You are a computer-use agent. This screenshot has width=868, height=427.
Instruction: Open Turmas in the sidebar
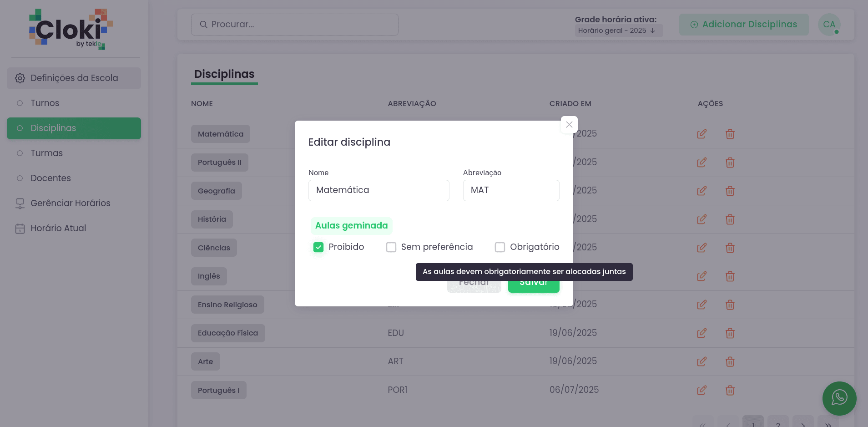pyautogui.click(x=46, y=153)
